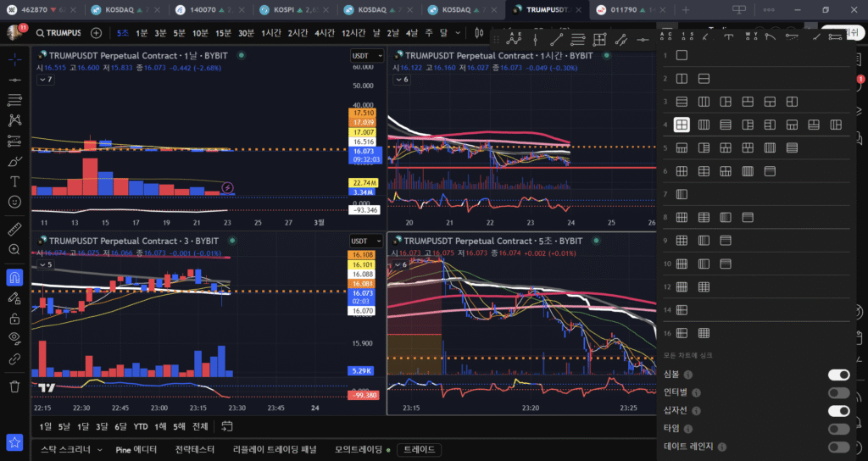Expand the 스탁 스크리너 dropdown arrow
Screen dimensions: 868x461
[x=100, y=449]
